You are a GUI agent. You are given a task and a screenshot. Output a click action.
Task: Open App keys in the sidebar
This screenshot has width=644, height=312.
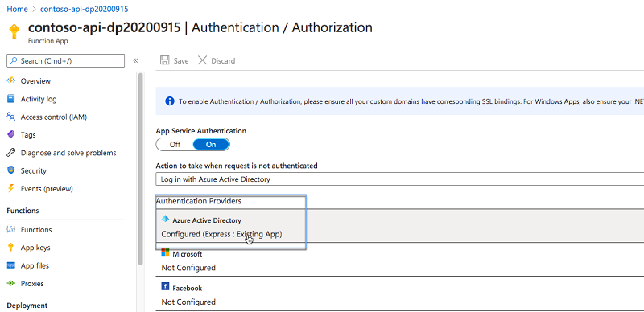(x=35, y=248)
